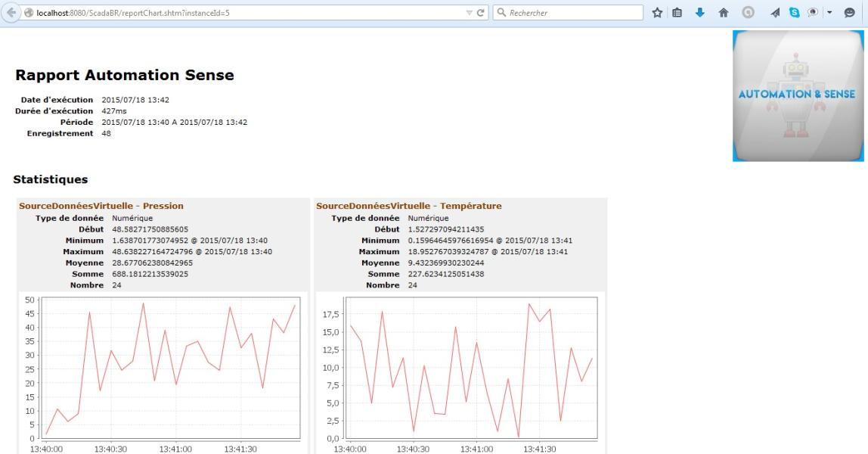Open the smiley face chat icon
868x454 pixels.
coord(849,13)
